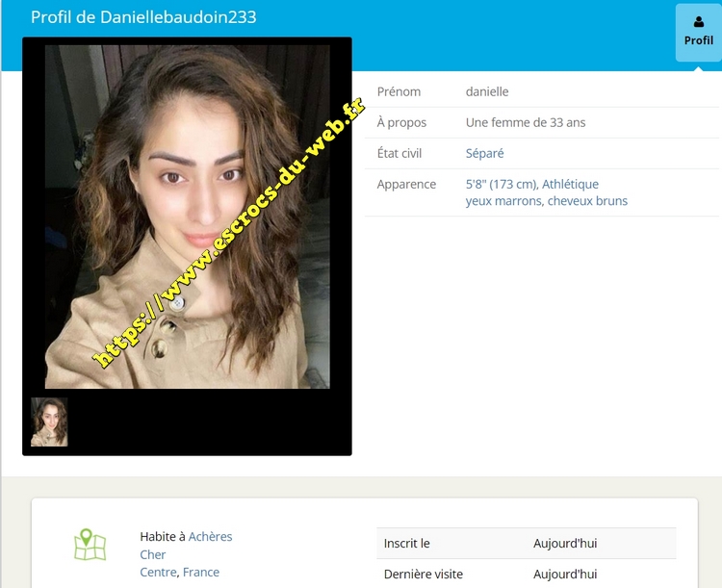Open the Achères city link
This screenshot has height=588, width=722.
coord(210,536)
